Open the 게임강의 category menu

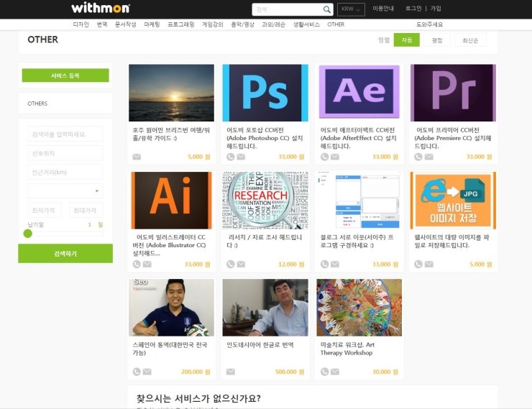point(213,24)
